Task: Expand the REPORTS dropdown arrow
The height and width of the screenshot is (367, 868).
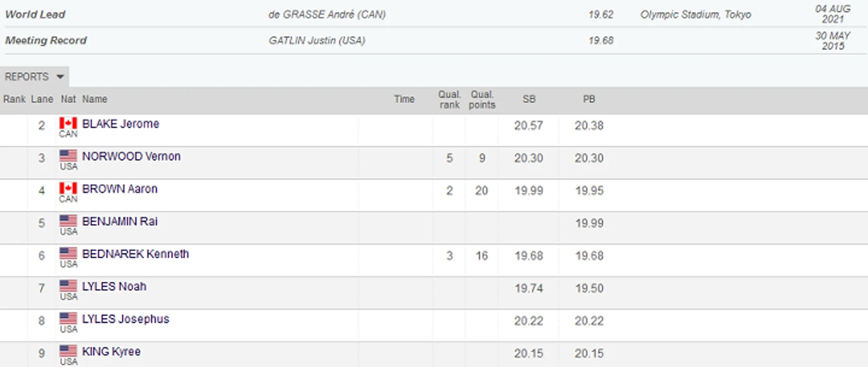Action: 59,77
